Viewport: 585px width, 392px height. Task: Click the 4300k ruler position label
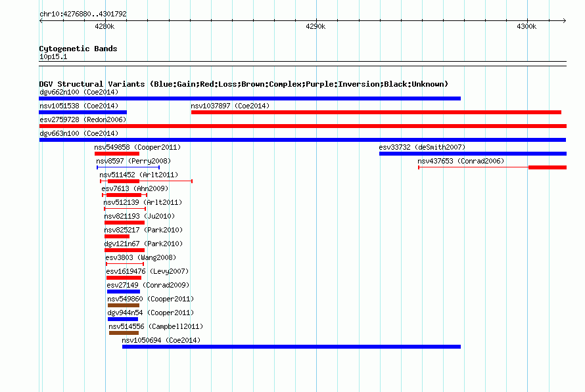click(526, 26)
